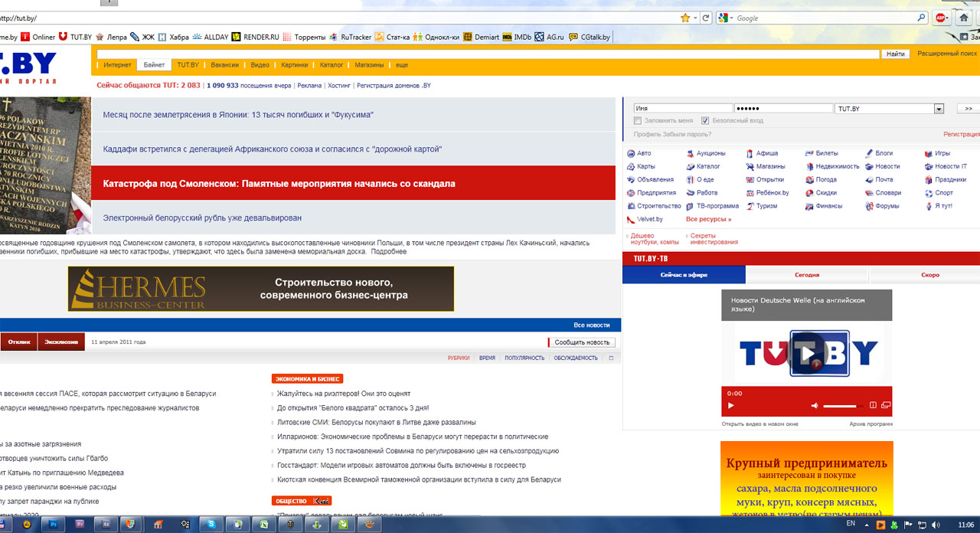980x533 pixels.
Task: Open the Сегодня tab in TUT.BY-ТВ
Action: coord(807,275)
